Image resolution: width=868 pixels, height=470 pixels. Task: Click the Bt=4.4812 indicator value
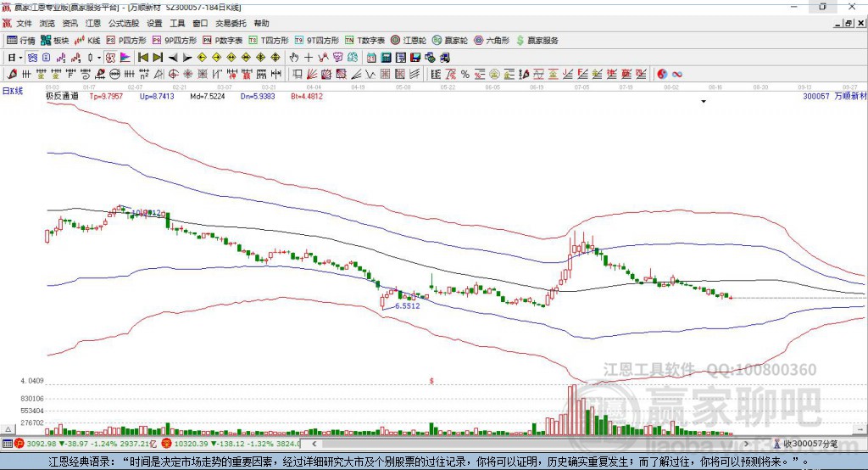[x=307, y=96]
